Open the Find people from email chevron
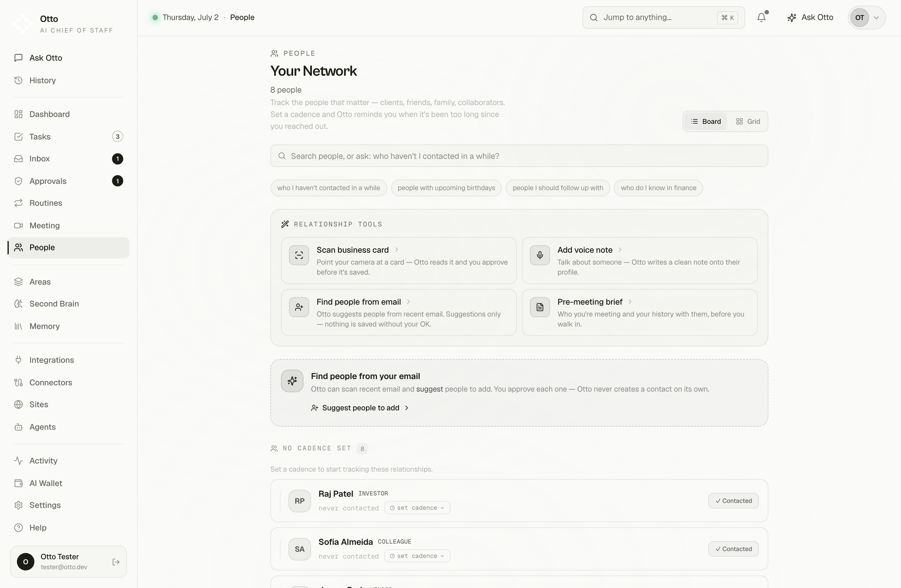This screenshot has height=588, width=901. [x=408, y=302]
